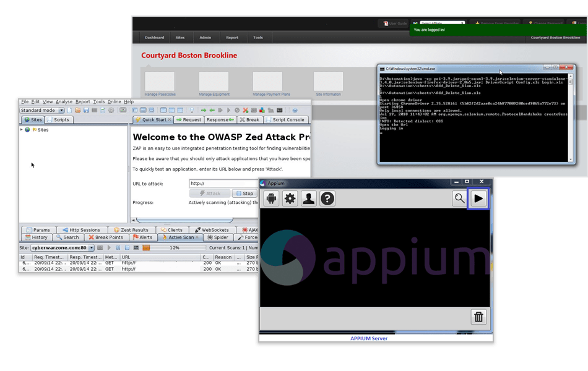This screenshot has height=371, width=588.
Task: Start the Appium server with the play arrow
Action: coord(479,198)
